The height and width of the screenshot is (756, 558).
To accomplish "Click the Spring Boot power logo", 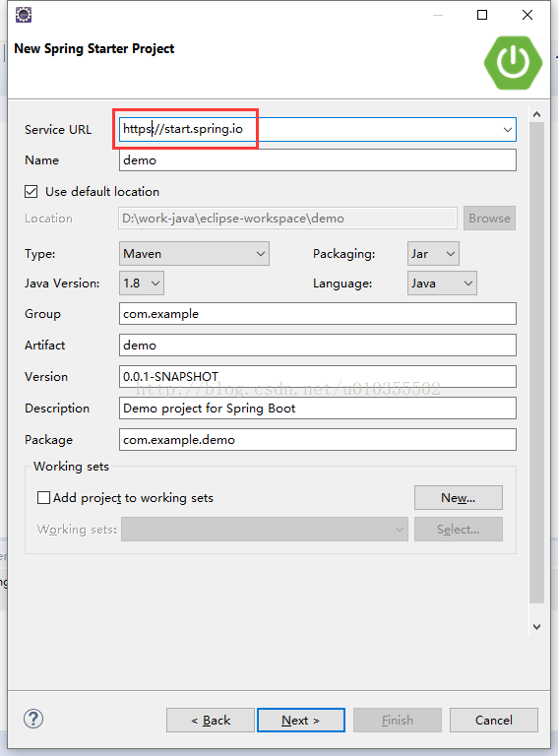I will 513,63.
